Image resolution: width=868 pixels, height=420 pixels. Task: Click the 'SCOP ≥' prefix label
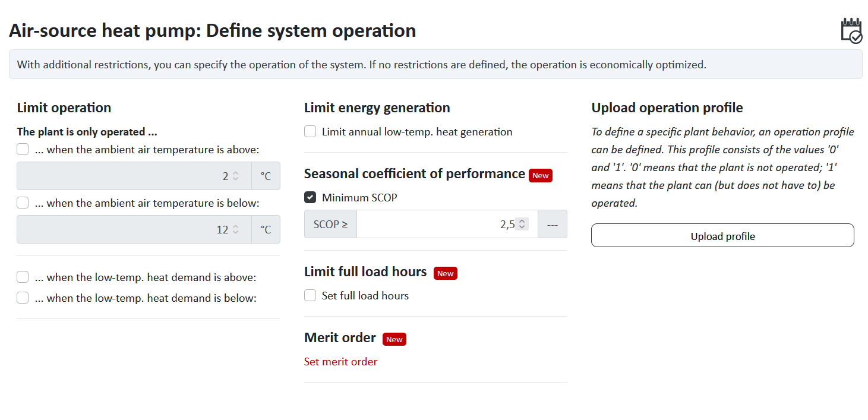coord(330,224)
